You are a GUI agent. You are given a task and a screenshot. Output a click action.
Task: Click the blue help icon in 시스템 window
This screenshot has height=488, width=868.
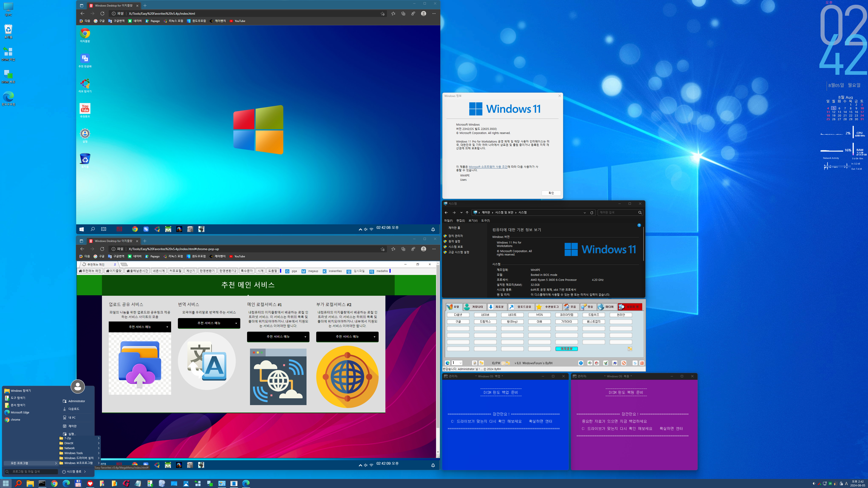tap(639, 225)
